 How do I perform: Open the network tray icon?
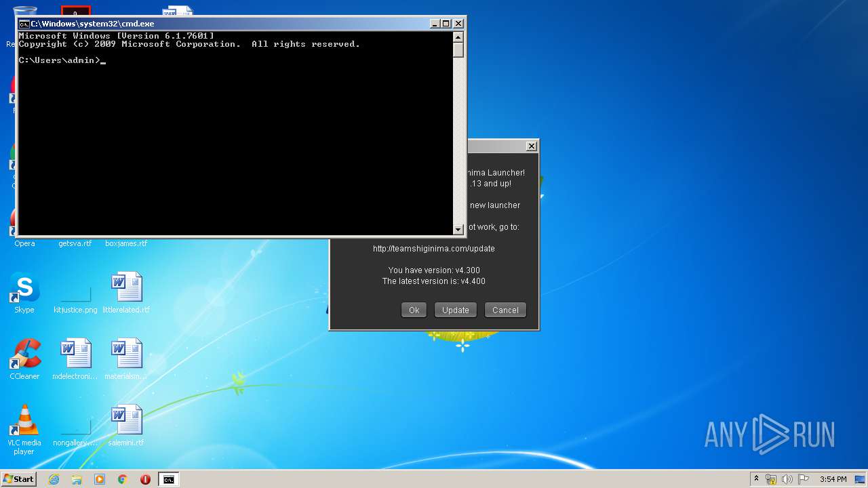tap(771, 479)
